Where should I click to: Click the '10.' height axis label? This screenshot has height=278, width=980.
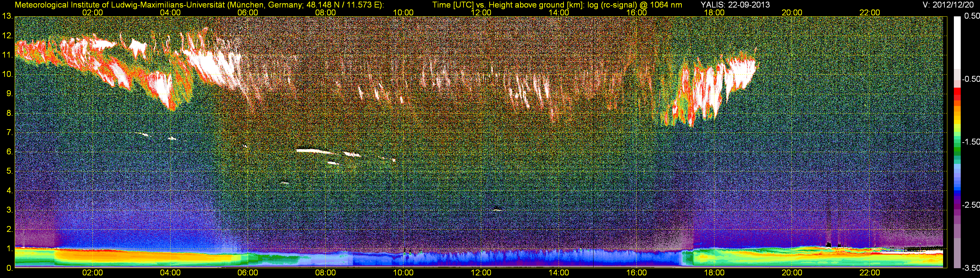(7, 74)
